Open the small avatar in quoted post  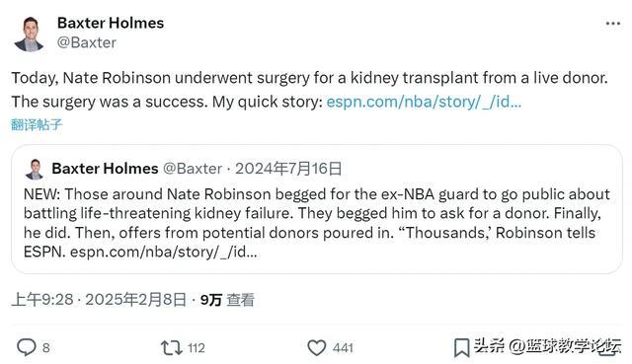pyautogui.click(x=35, y=169)
